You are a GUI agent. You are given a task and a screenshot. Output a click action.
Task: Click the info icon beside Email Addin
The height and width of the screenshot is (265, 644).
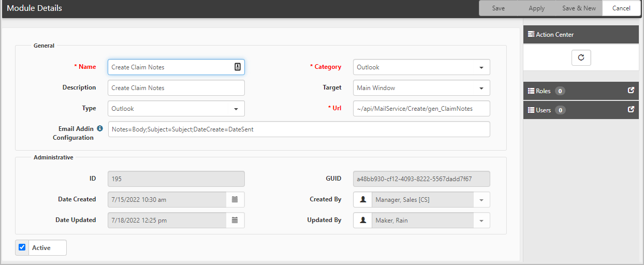pos(100,128)
